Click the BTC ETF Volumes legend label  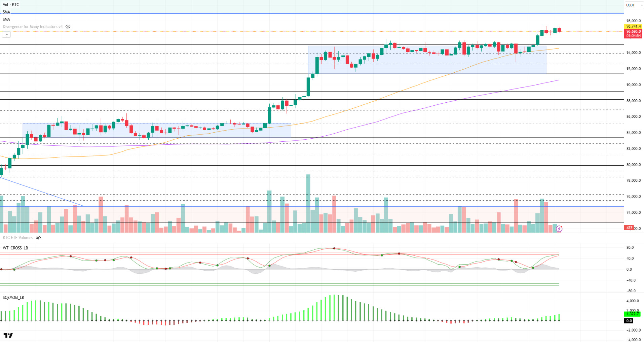(18, 238)
